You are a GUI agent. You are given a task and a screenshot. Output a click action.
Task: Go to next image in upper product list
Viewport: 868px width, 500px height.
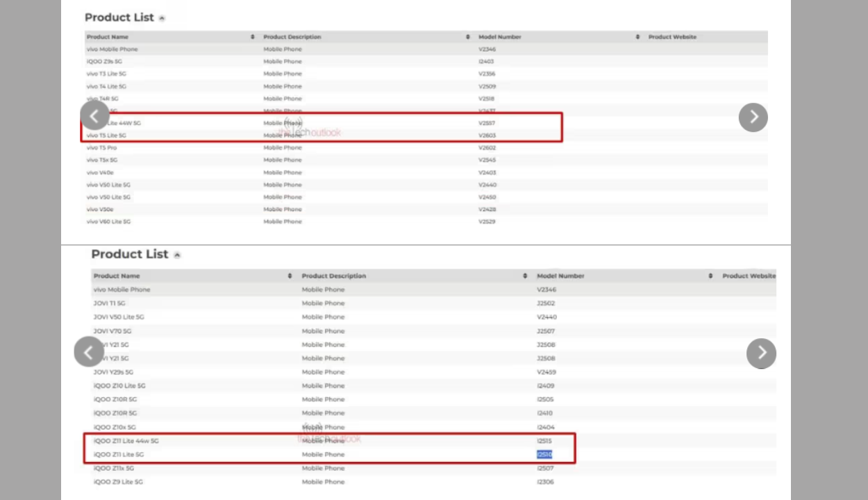753,117
